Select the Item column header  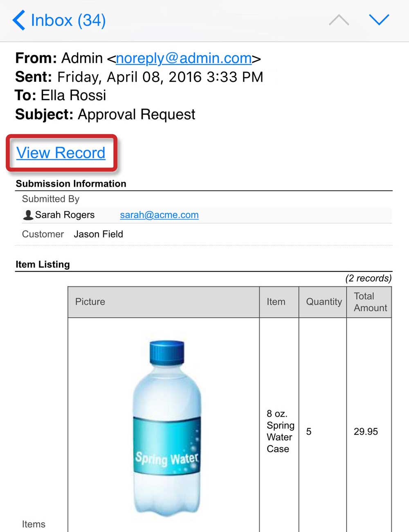tap(276, 302)
